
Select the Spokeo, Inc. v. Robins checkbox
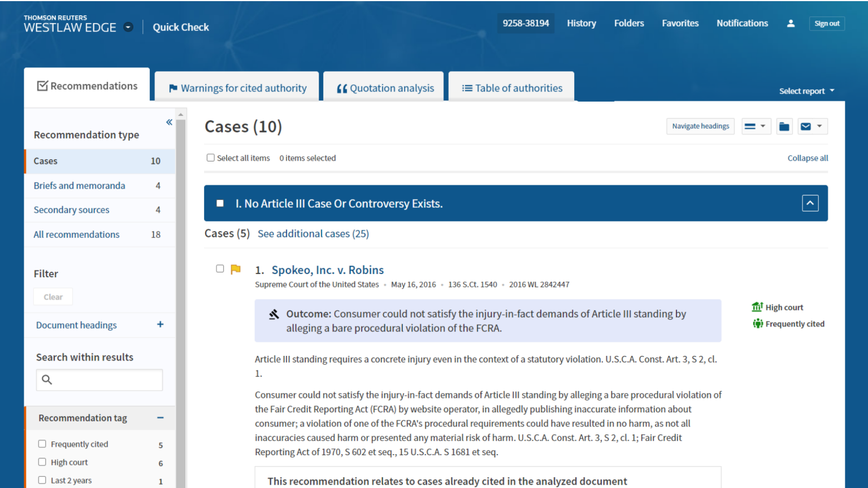click(220, 269)
